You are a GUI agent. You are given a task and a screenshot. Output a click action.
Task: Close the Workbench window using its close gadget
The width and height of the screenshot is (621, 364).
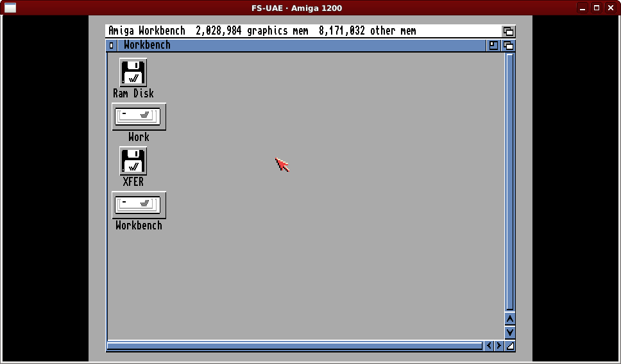[x=112, y=45]
